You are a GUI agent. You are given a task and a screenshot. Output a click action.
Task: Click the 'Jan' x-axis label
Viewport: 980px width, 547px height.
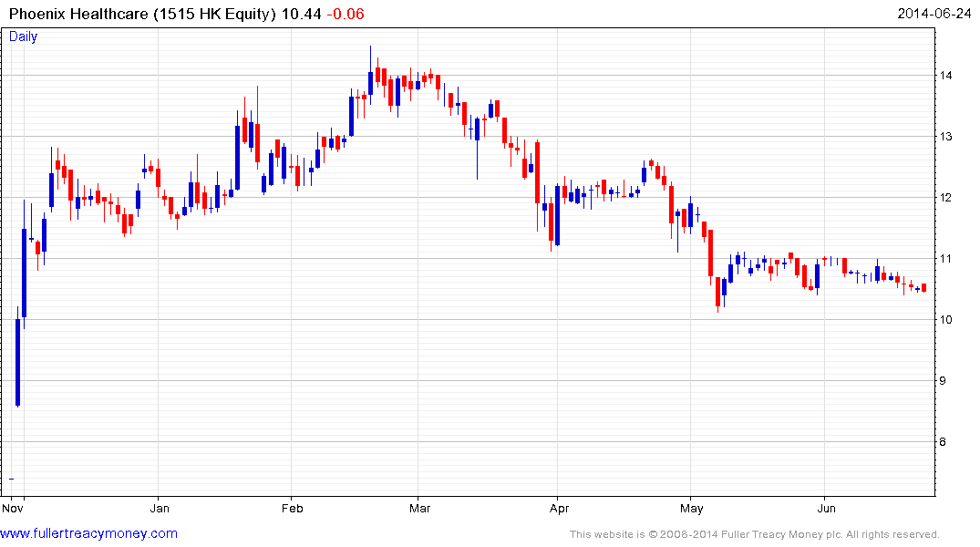coord(160,508)
